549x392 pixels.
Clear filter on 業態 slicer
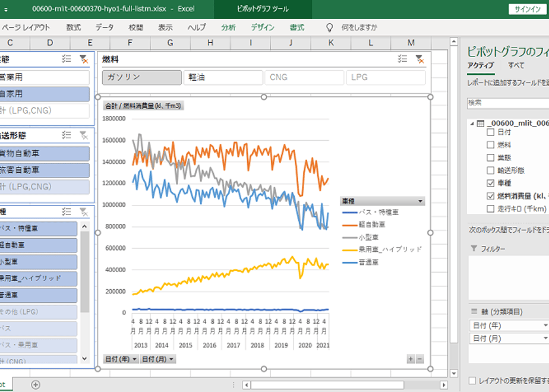[x=84, y=59]
